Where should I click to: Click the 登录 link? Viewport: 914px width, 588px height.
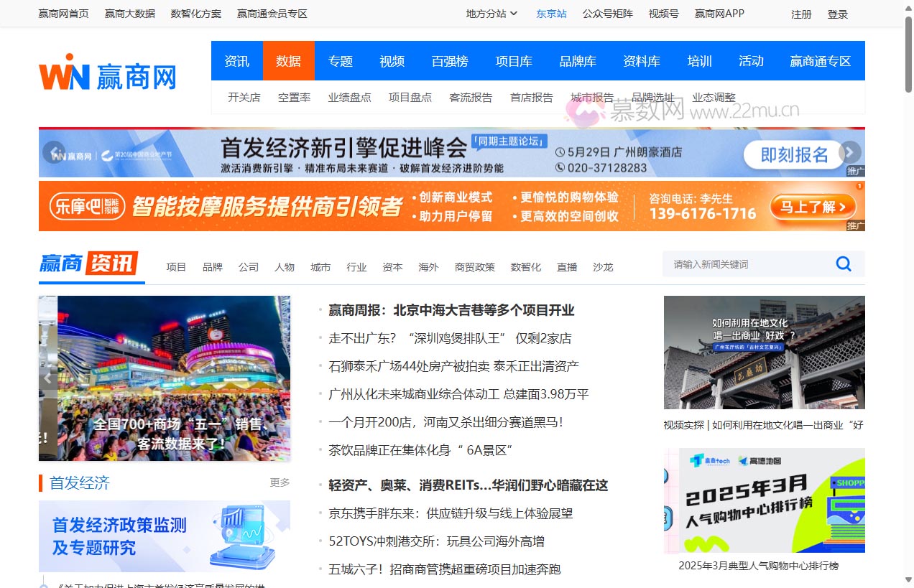tap(838, 14)
